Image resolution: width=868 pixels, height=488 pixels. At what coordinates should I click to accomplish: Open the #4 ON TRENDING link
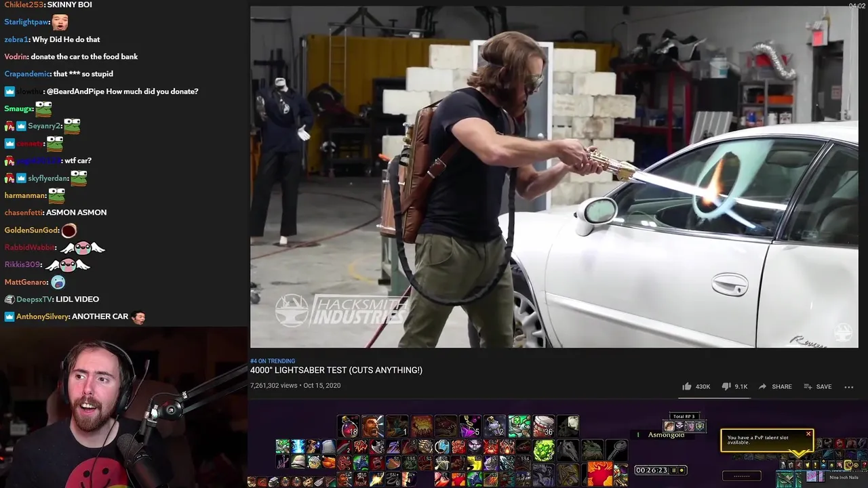[x=273, y=361]
